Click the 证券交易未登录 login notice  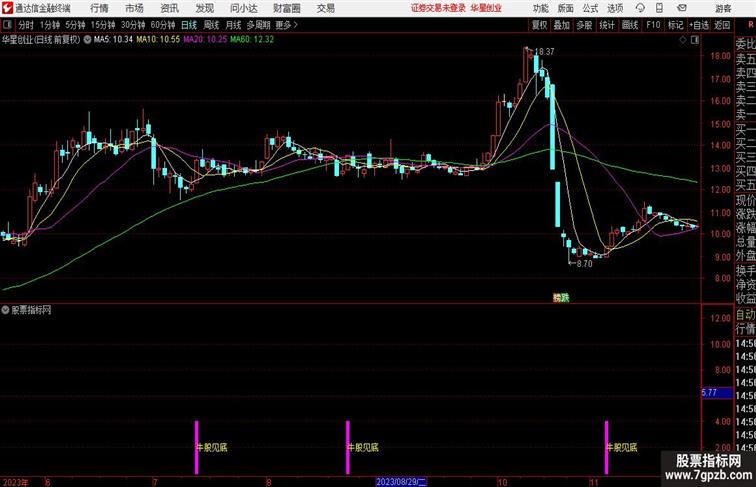pyautogui.click(x=438, y=8)
